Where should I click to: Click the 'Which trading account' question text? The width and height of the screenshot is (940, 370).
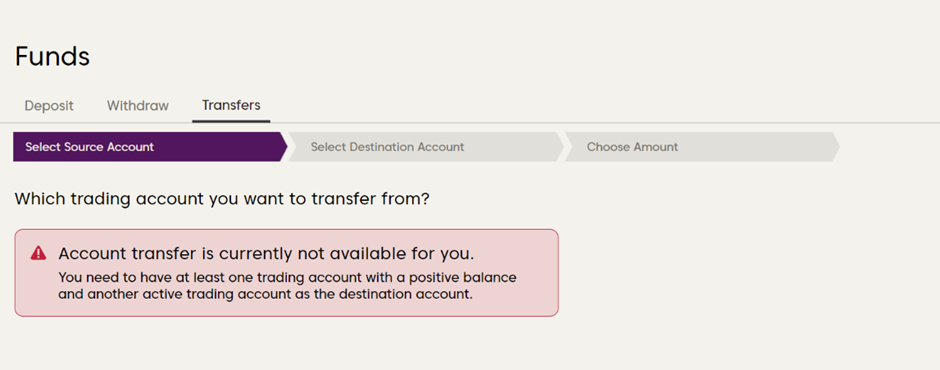pyautogui.click(x=222, y=198)
